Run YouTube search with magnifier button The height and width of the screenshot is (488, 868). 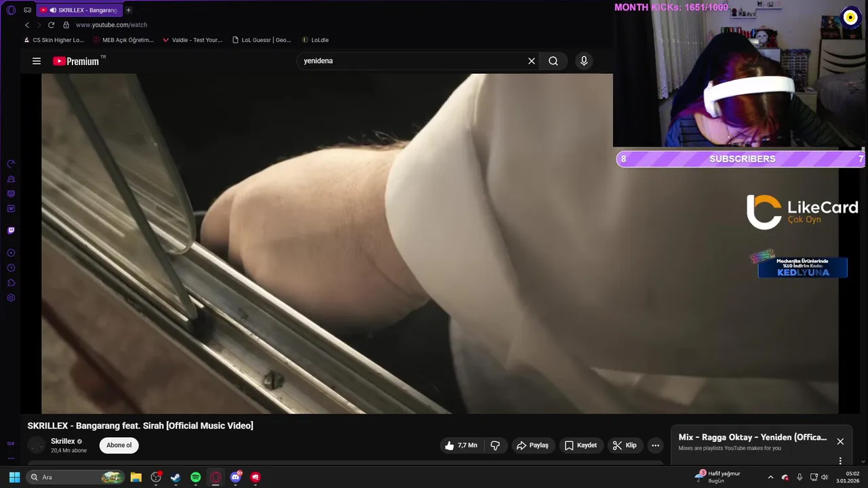(553, 61)
